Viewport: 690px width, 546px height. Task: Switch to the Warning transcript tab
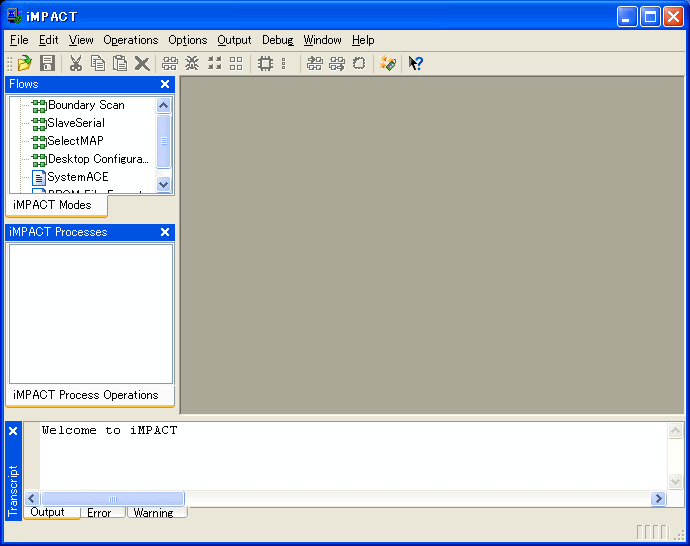(x=153, y=513)
